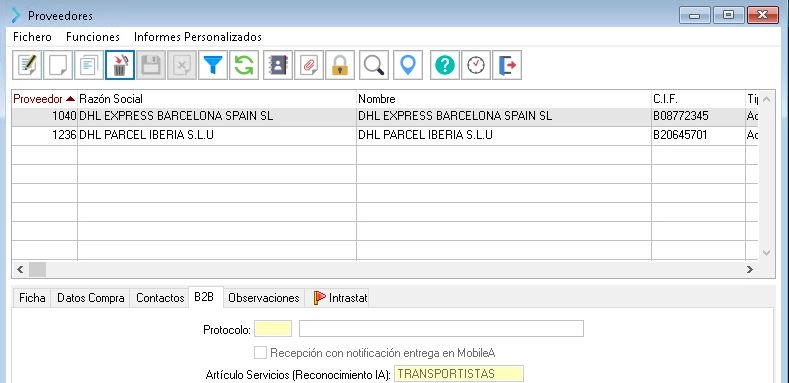Click the Nombre column header
Screen dimensions: 789x383
coord(504,99)
